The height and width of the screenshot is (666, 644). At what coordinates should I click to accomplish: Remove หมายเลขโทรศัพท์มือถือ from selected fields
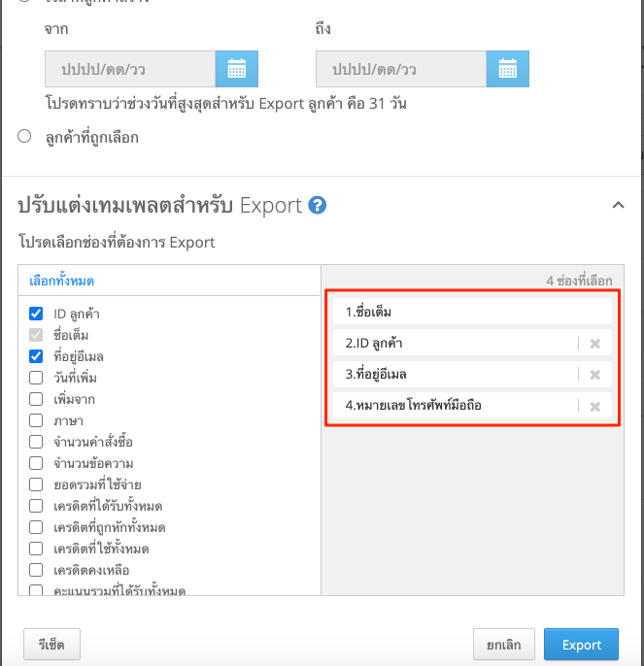pyautogui.click(x=595, y=407)
